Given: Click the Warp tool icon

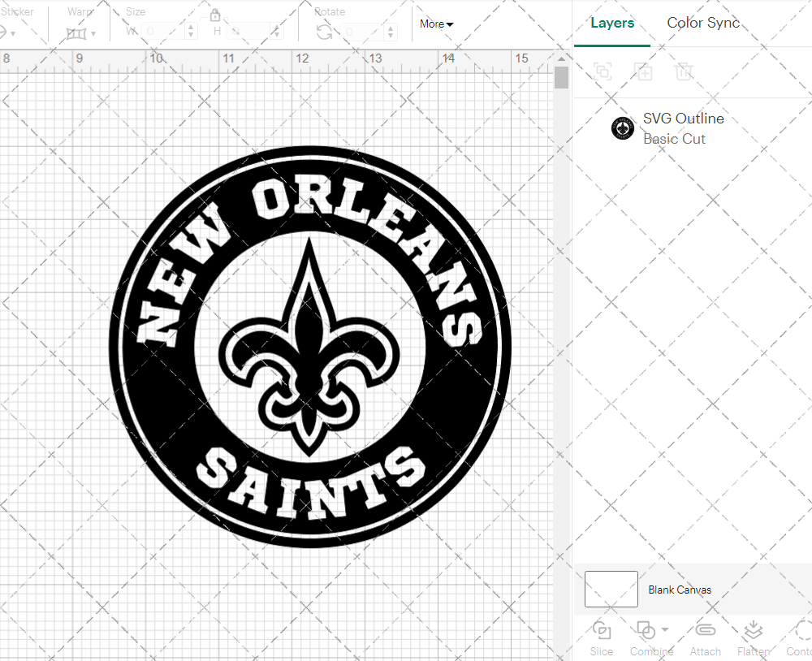Looking at the screenshot, I should pos(77,32).
